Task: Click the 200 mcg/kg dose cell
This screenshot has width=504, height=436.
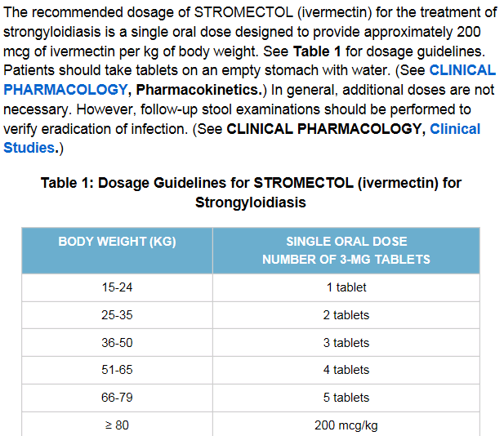Action: [x=346, y=425]
